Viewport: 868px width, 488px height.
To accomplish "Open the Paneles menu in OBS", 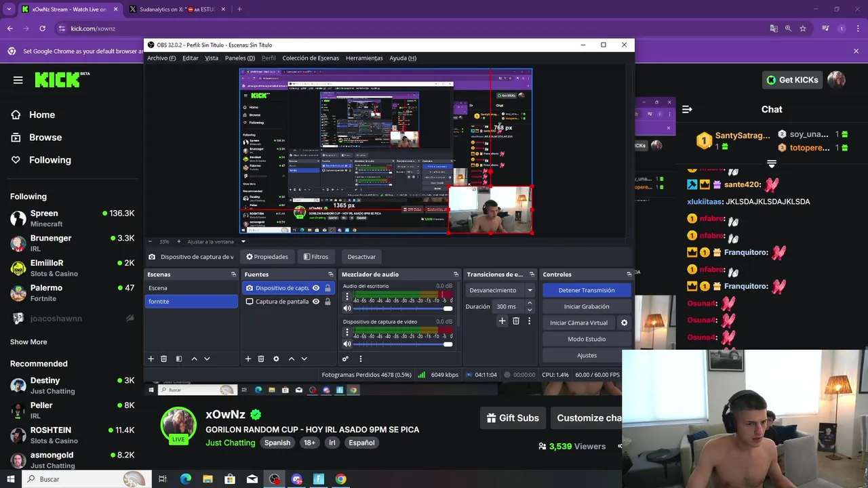I will [x=240, y=58].
